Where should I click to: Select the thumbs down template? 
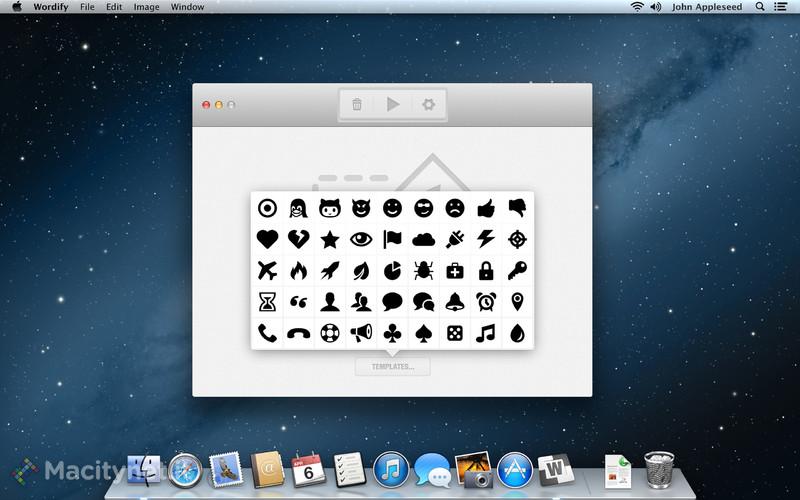pyautogui.click(x=516, y=208)
